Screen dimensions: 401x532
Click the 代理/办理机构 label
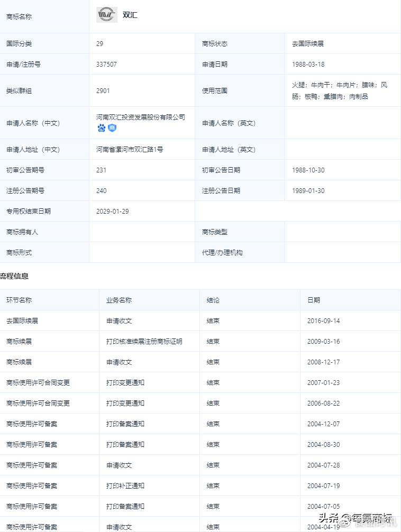[x=222, y=253]
